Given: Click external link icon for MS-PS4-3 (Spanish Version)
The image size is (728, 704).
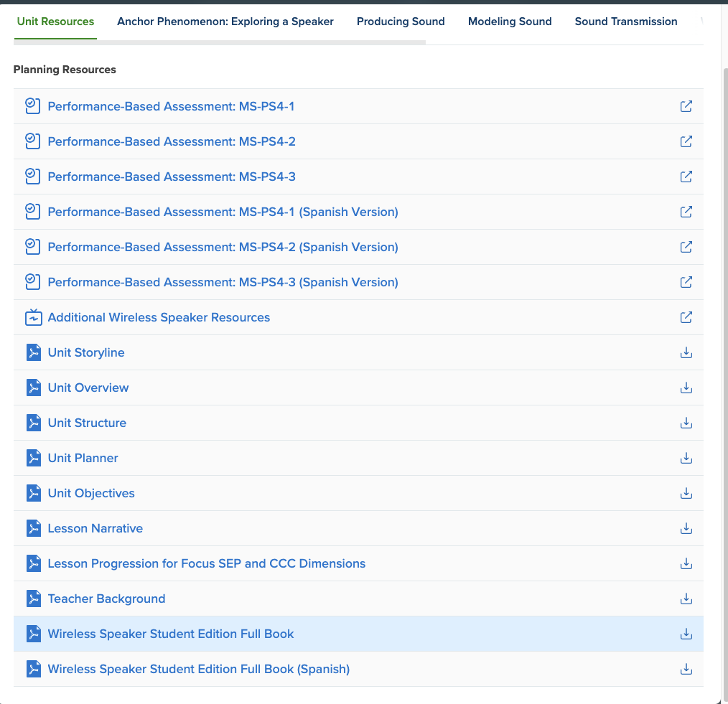Looking at the screenshot, I should tap(686, 282).
